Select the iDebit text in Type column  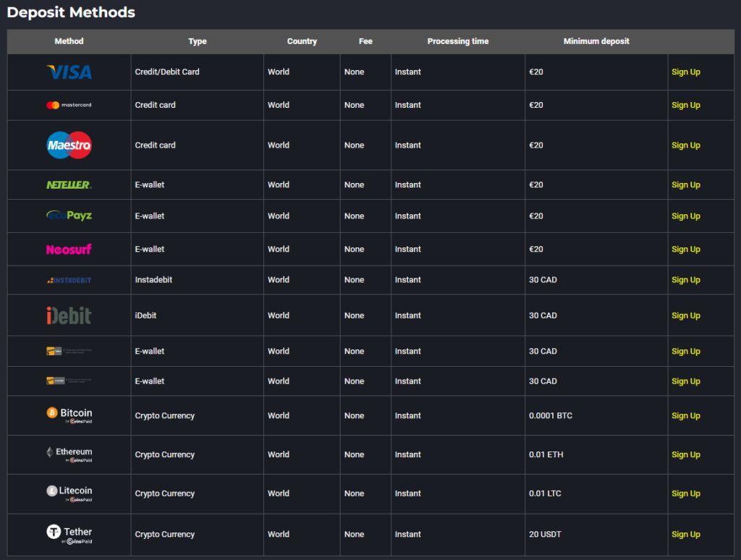click(x=145, y=315)
